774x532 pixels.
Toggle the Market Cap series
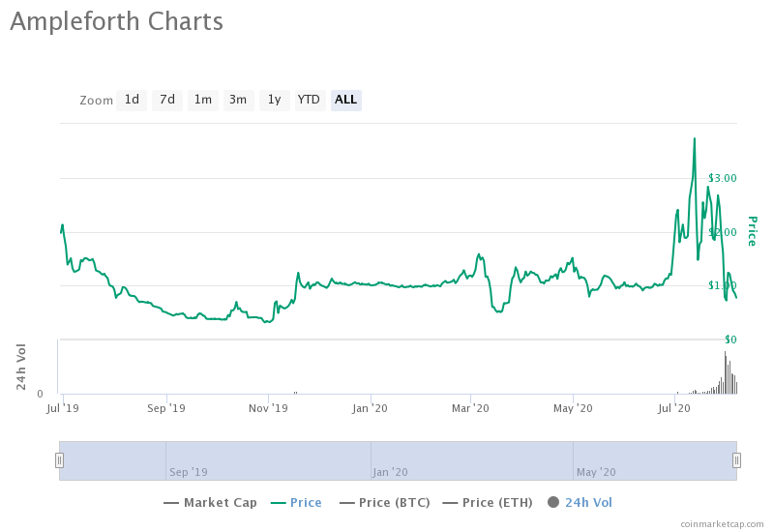[x=210, y=503]
